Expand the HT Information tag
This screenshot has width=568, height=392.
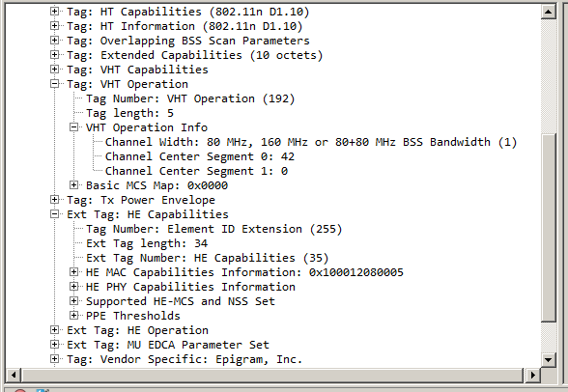point(54,26)
